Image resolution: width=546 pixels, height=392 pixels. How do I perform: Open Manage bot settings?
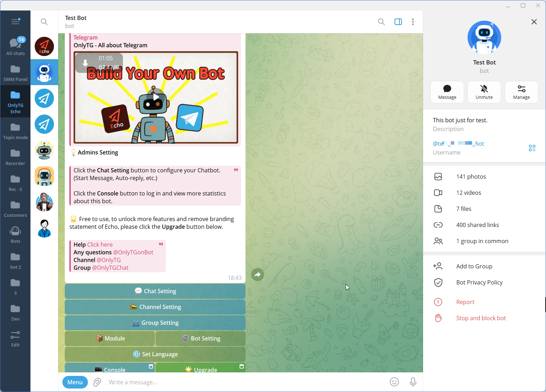coord(521,92)
